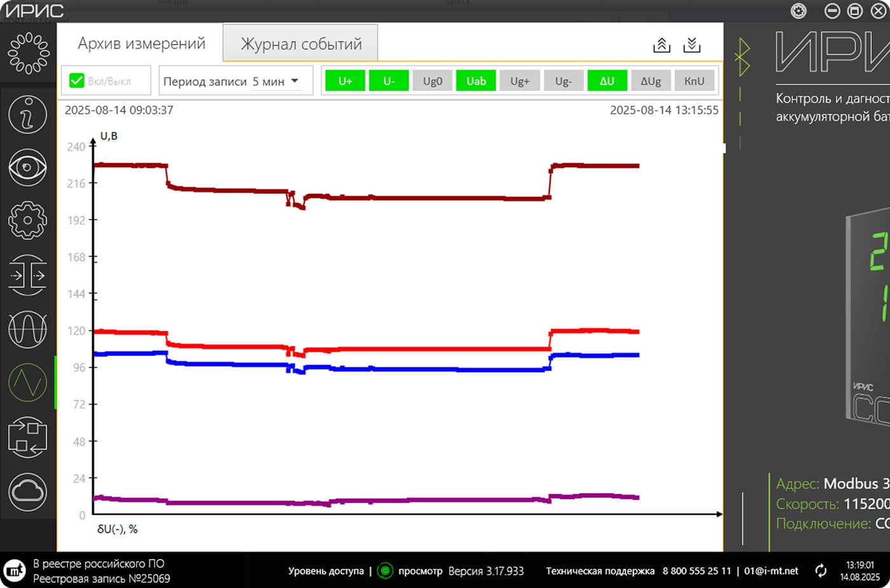The image size is (890, 588).
Task: Select the sine waveform oscilloscope icon
Action: pos(27,329)
